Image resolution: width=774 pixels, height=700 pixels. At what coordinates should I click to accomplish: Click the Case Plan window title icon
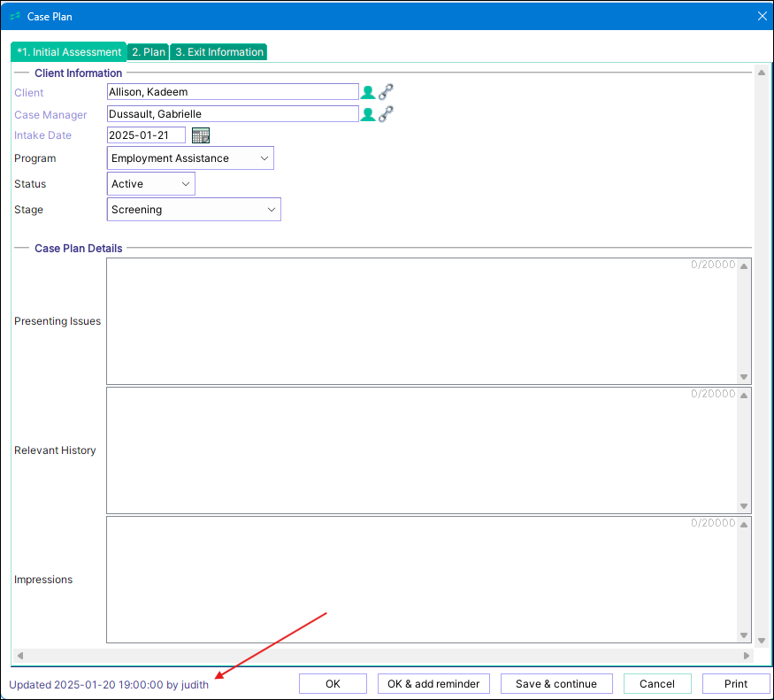[x=15, y=16]
